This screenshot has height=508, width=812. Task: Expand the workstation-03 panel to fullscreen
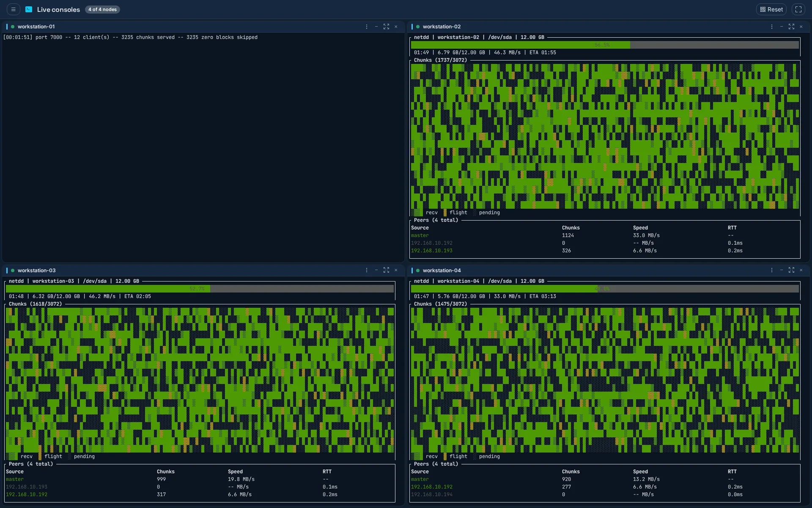click(386, 271)
